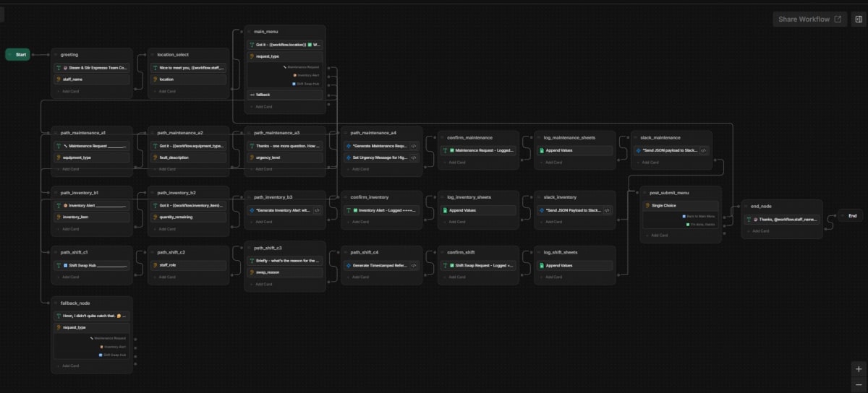Select Shift Swap Hub choice in fallback_node
868x393 pixels.
tap(112, 355)
